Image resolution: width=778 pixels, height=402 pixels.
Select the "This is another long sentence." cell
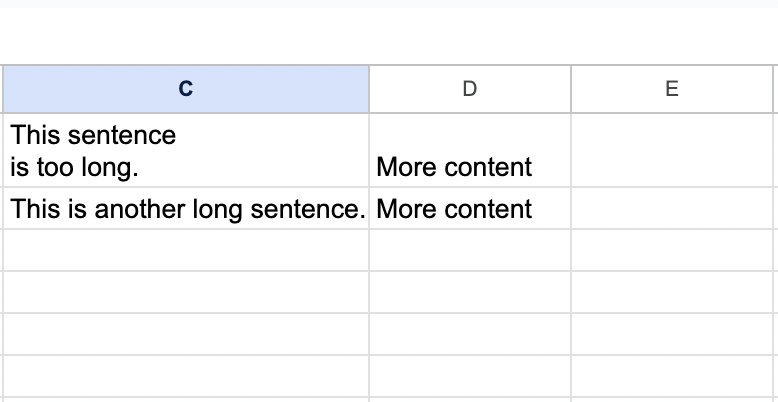pyautogui.click(x=185, y=209)
